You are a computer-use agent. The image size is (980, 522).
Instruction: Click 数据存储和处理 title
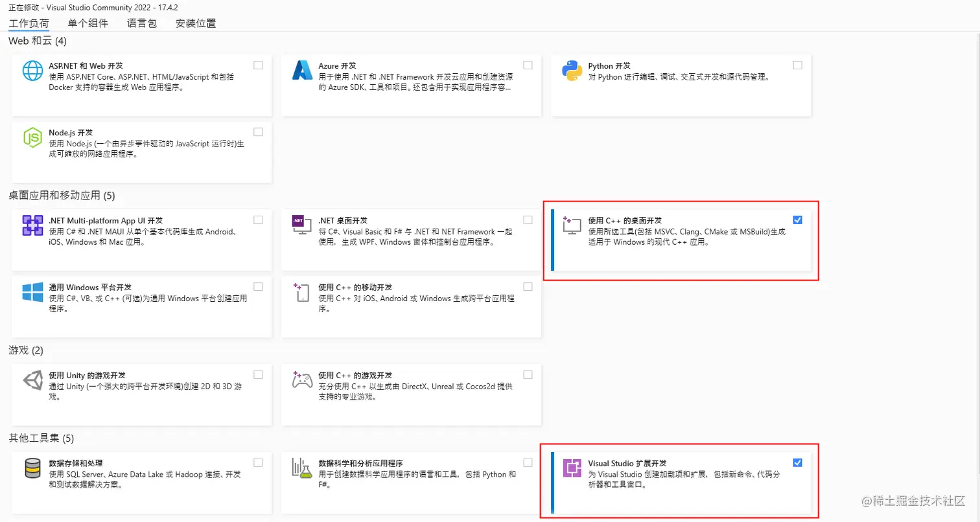[x=75, y=464]
